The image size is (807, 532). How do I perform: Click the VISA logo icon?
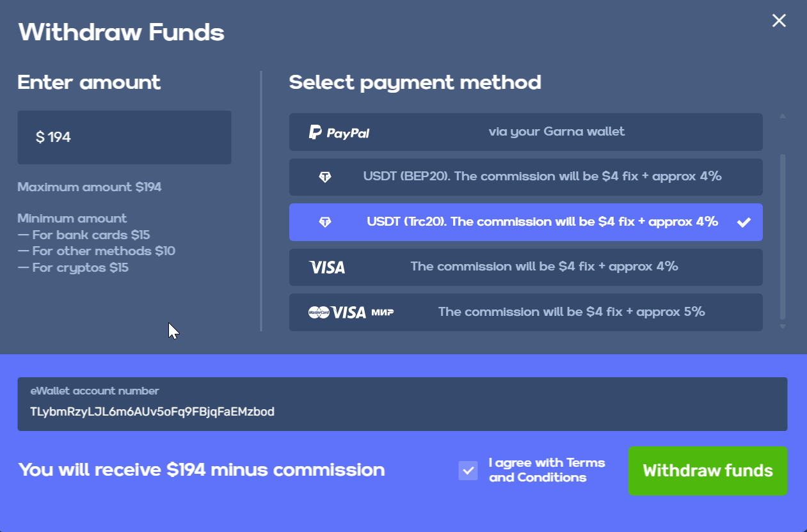[x=327, y=267]
